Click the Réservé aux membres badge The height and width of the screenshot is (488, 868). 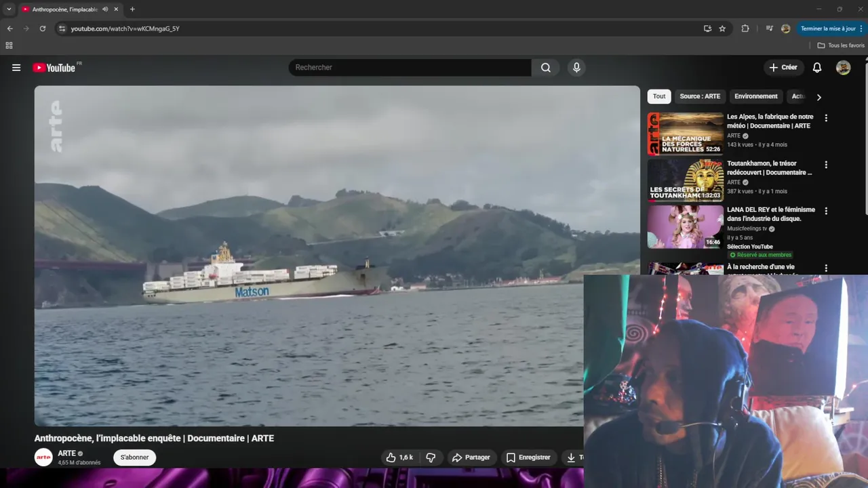760,255
